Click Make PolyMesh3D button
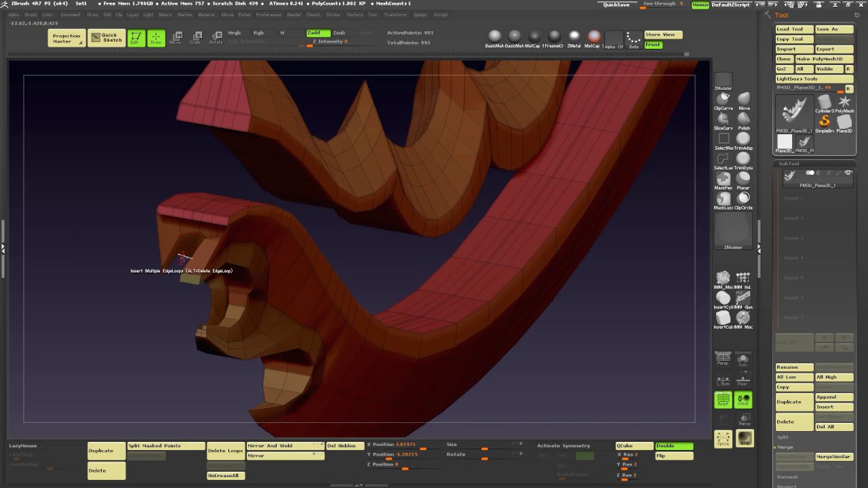 pyautogui.click(x=824, y=59)
